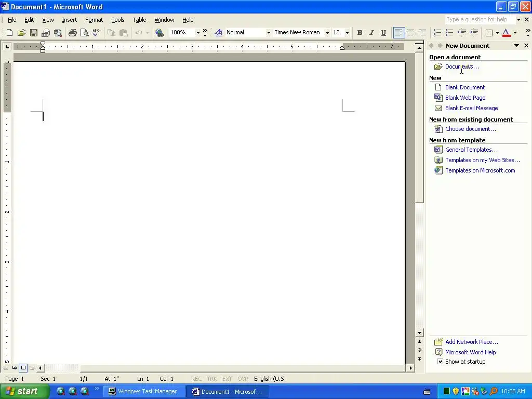Viewport: 532px width, 399px height.
Task: Click right indent marker on ruler
Action: [x=342, y=48]
